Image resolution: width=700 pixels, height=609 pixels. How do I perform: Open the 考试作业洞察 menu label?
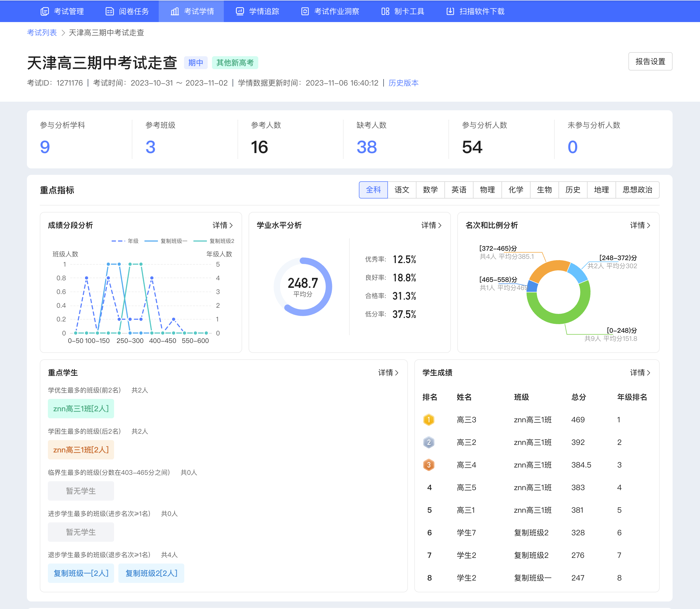[x=337, y=12]
